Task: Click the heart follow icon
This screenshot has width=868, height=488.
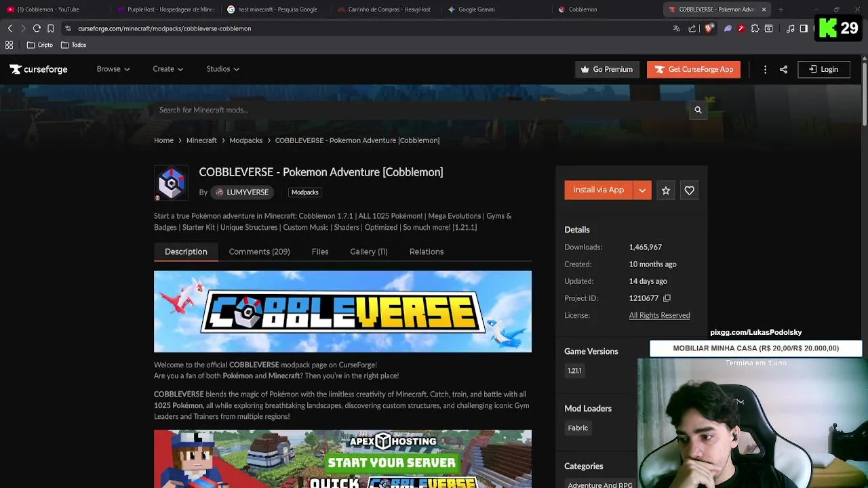Action: (689, 190)
